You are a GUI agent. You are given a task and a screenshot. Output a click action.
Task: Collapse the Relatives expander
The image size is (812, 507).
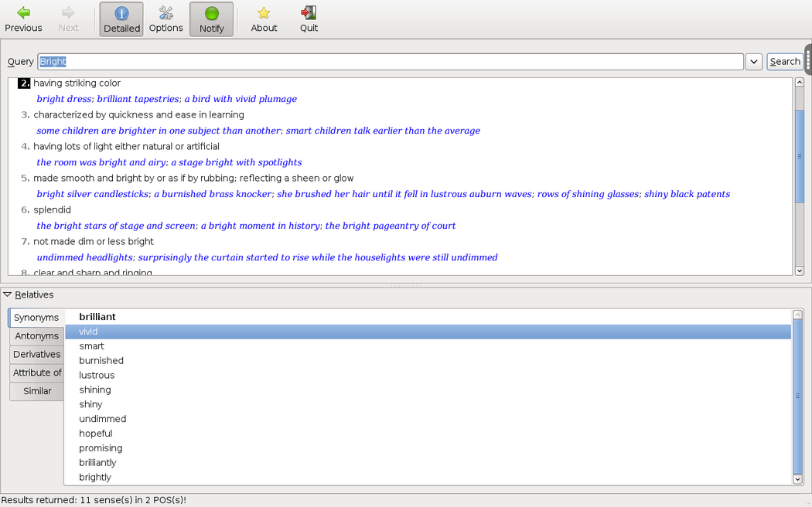tap(8, 294)
